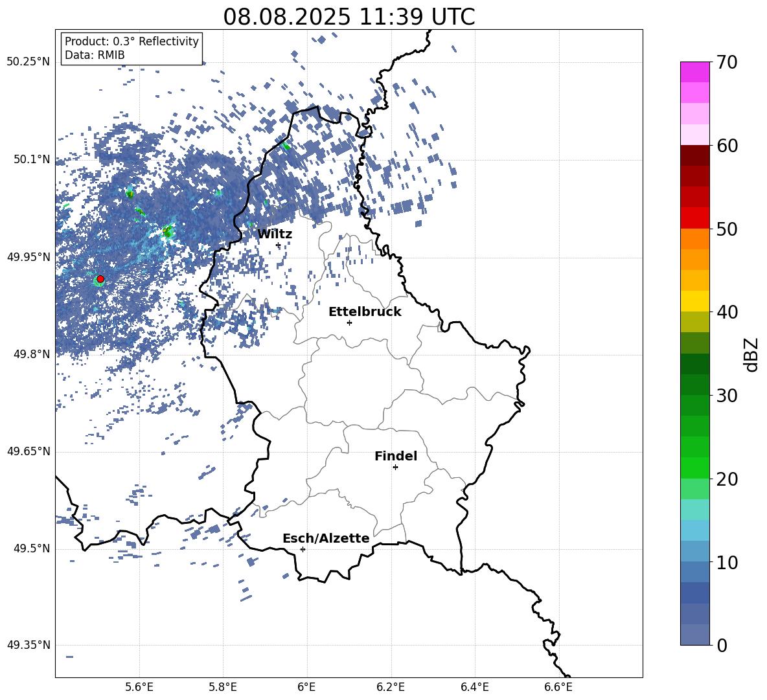
Task: Click the Findel station cross marker
Action: pyautogui.click(x=395, y=468)
